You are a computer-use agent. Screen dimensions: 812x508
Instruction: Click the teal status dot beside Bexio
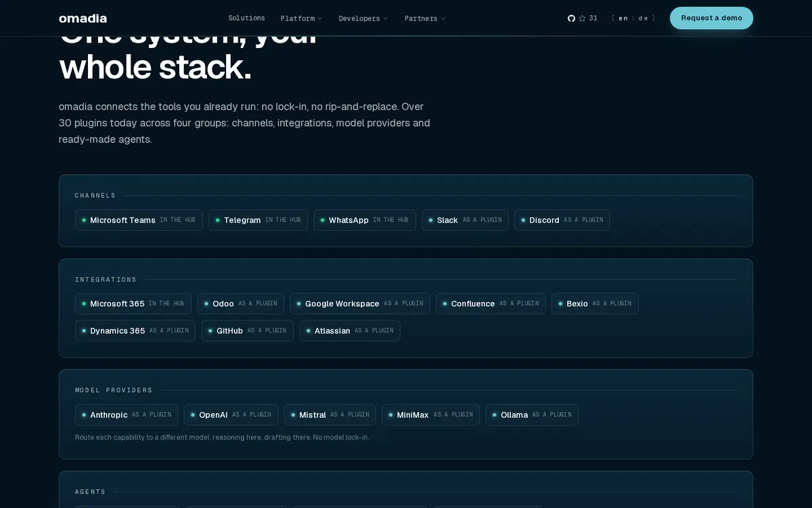560,303
